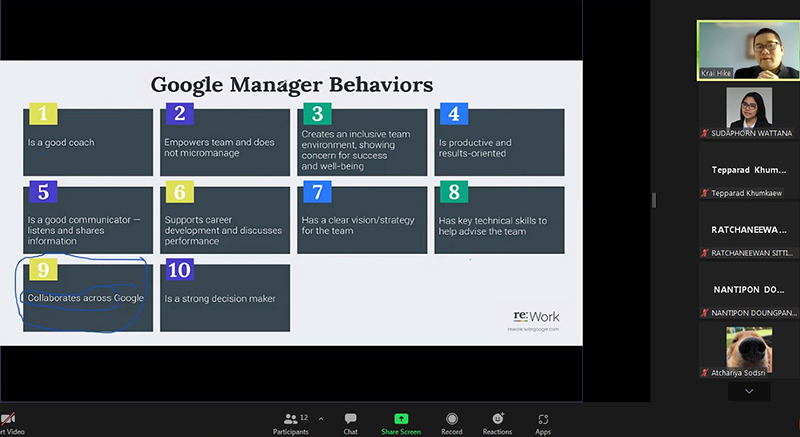The image size is (800, 437).
Task: Select Nantipon's participant tile
Action: coord(749,292)
